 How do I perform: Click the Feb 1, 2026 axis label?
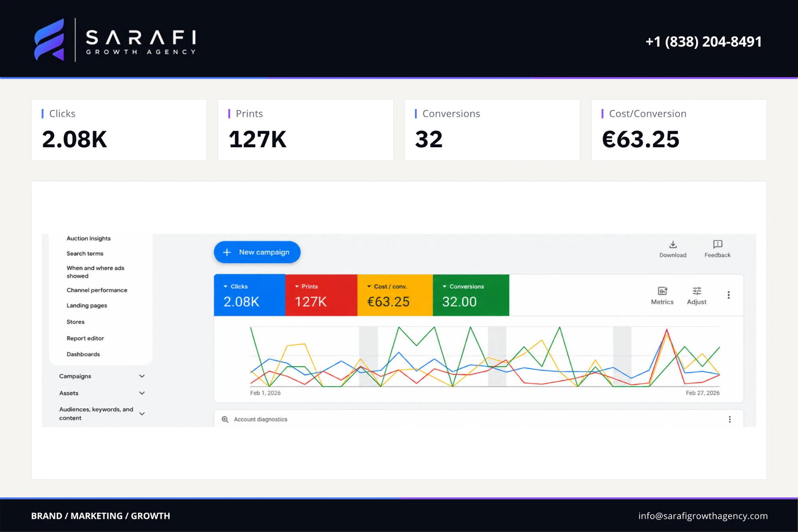point(265,393)
